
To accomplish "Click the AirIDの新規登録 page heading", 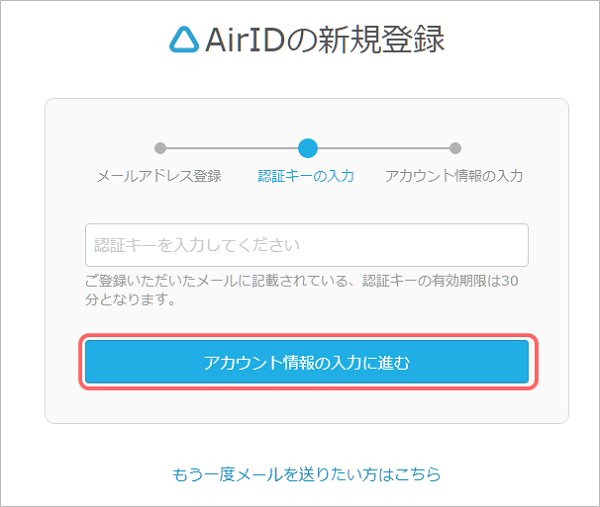I will pyautogui.click(x=308, y=39).
